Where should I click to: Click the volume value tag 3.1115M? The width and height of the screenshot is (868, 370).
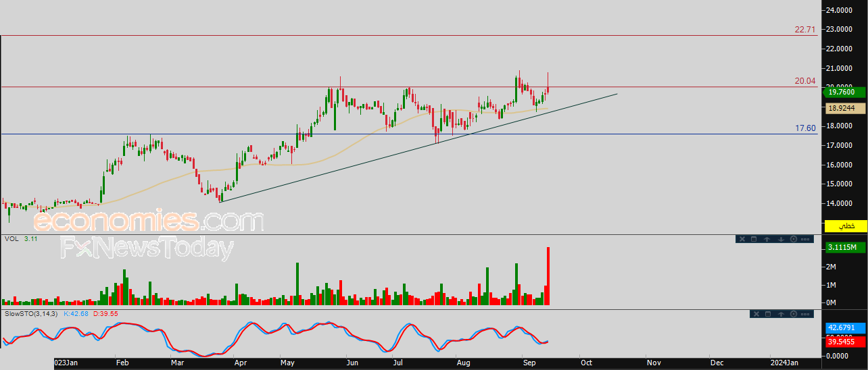[845, 248]
